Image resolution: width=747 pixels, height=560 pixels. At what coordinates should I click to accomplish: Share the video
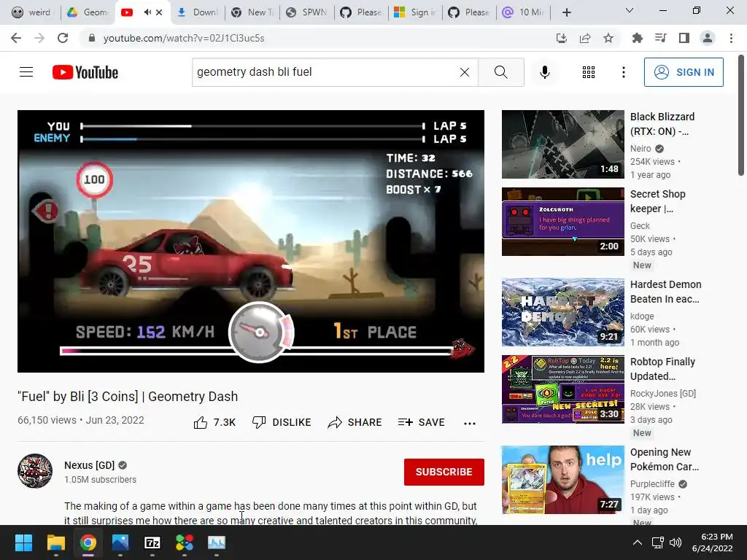point(355,422)
